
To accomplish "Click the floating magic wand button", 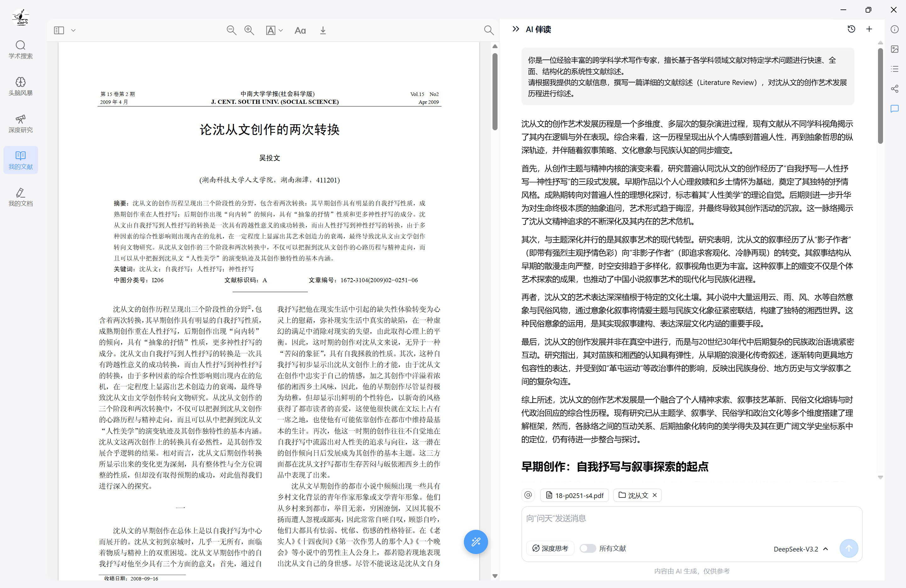I will point(476,541).
